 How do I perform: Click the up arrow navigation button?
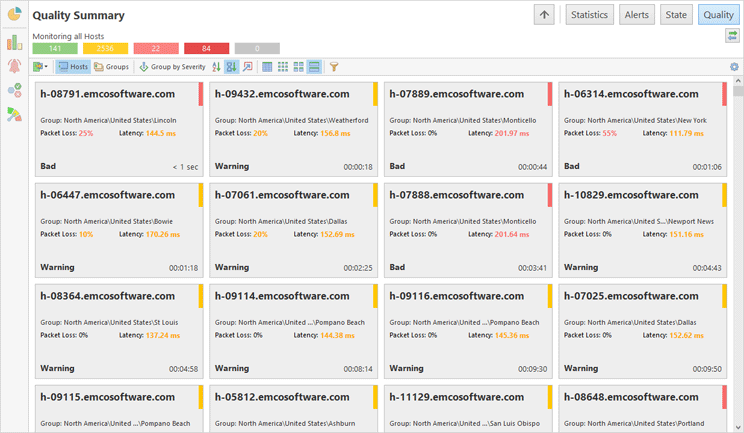(544, 15)
